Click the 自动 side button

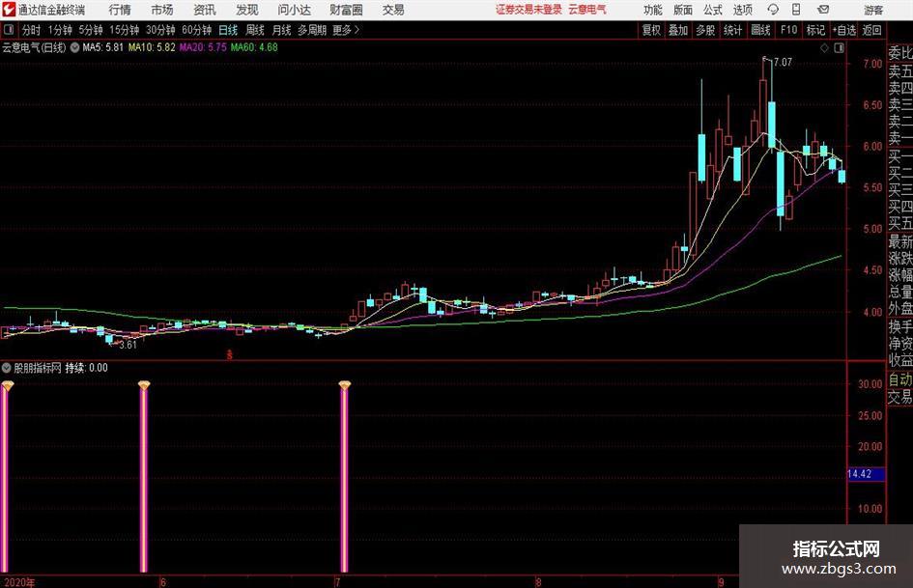click(x=900, y=379)
